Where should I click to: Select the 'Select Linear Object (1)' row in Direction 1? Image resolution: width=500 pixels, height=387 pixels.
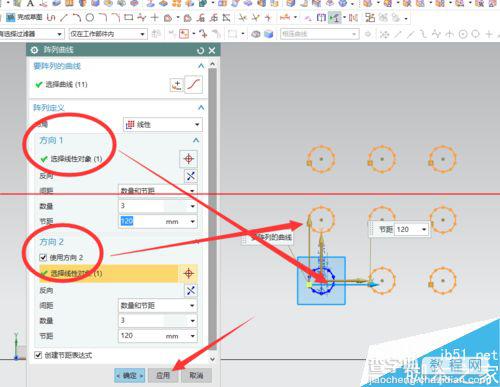109,159
